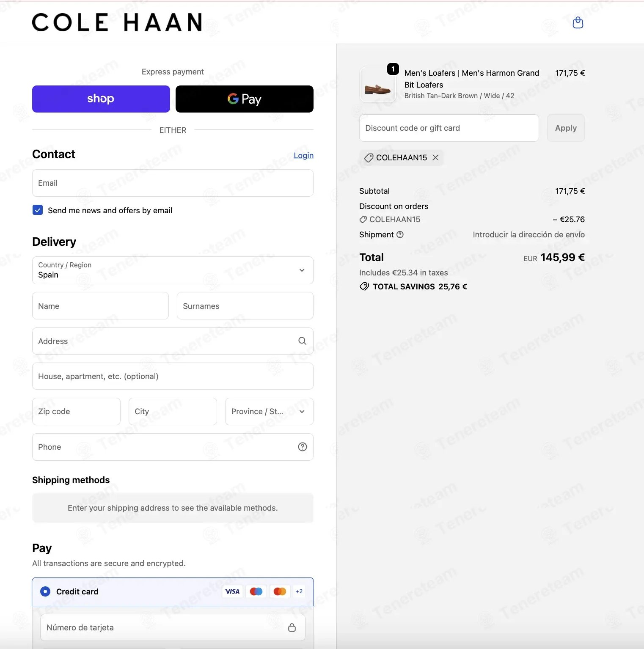644x649 pixels.
Task: Focus the Zip code field
Action: 76,412
